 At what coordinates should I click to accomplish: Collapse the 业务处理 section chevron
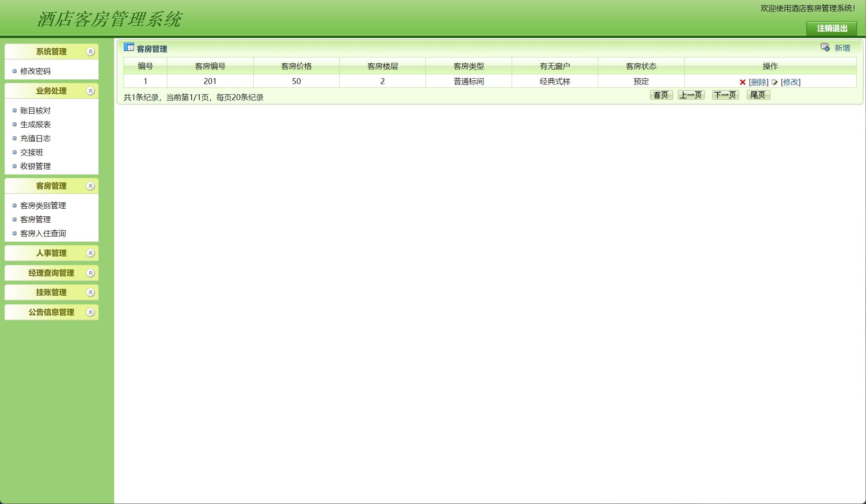click(x=90, y=91)
